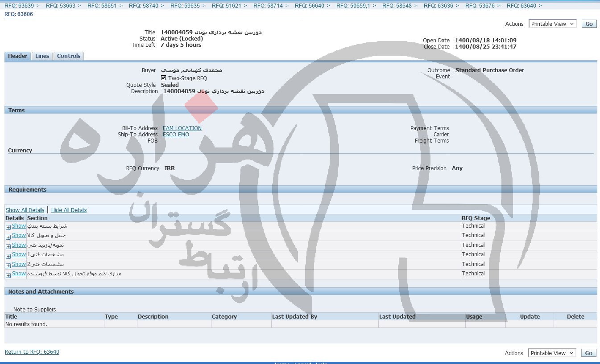Switch to the Lines tab
The image size is (600, 364).
42,56
